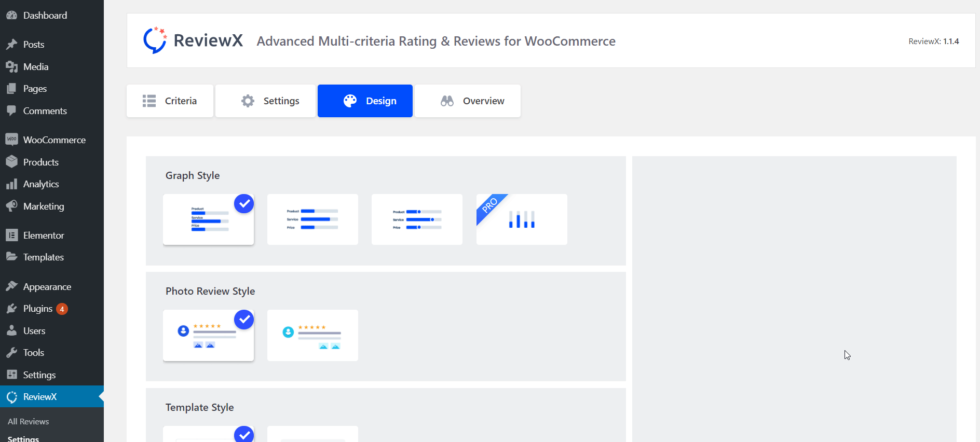Click the Plugins plug icon
The height and width of the screenshot is (442, 980).
click(11, 309)
